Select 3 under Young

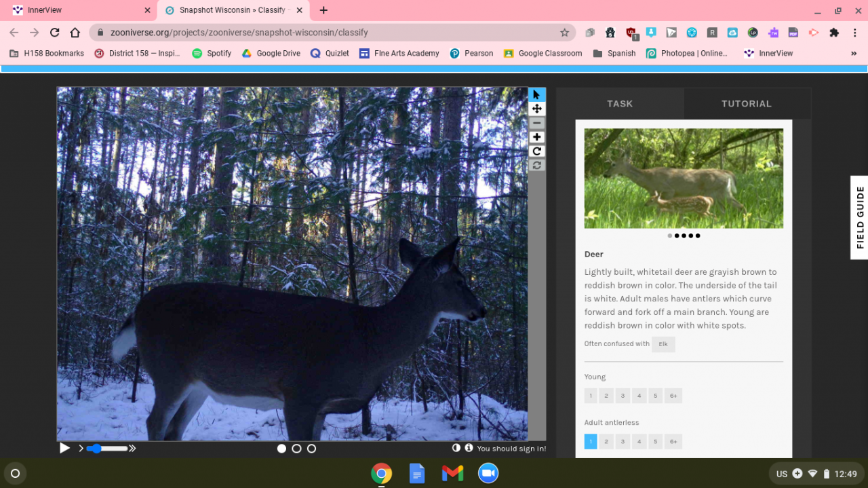[x=623, y=396]
